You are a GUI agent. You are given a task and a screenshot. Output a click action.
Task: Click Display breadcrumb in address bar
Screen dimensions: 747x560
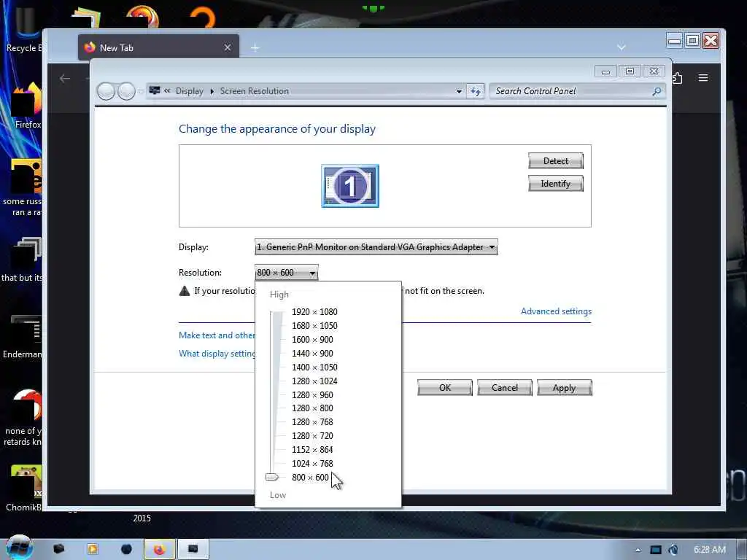tap(189, 91)
